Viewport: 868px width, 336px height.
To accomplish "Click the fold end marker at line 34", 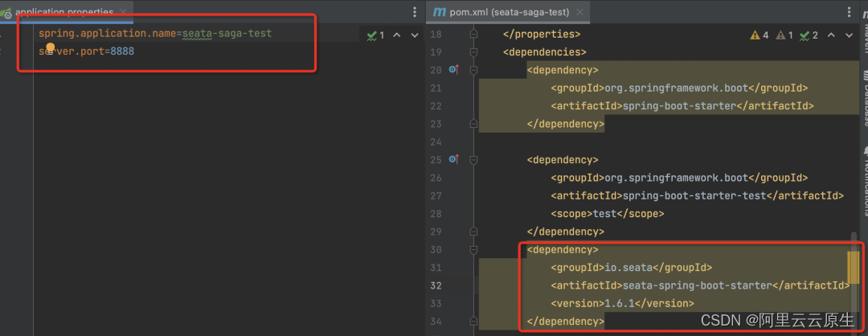I will click(473, 321).
